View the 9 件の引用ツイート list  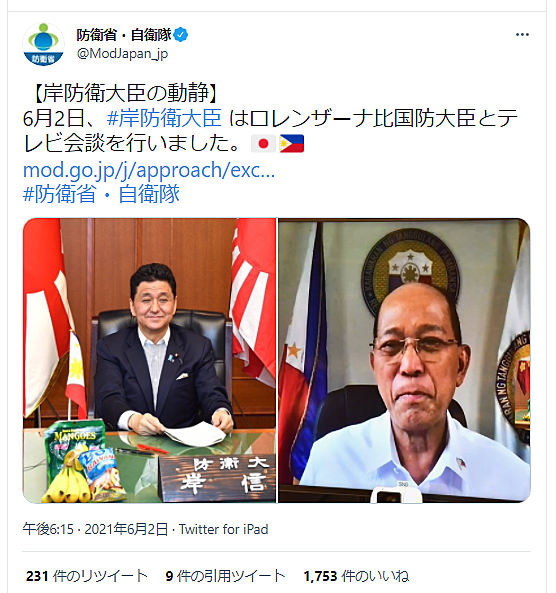pyautogui.click(x=225, y=576)
